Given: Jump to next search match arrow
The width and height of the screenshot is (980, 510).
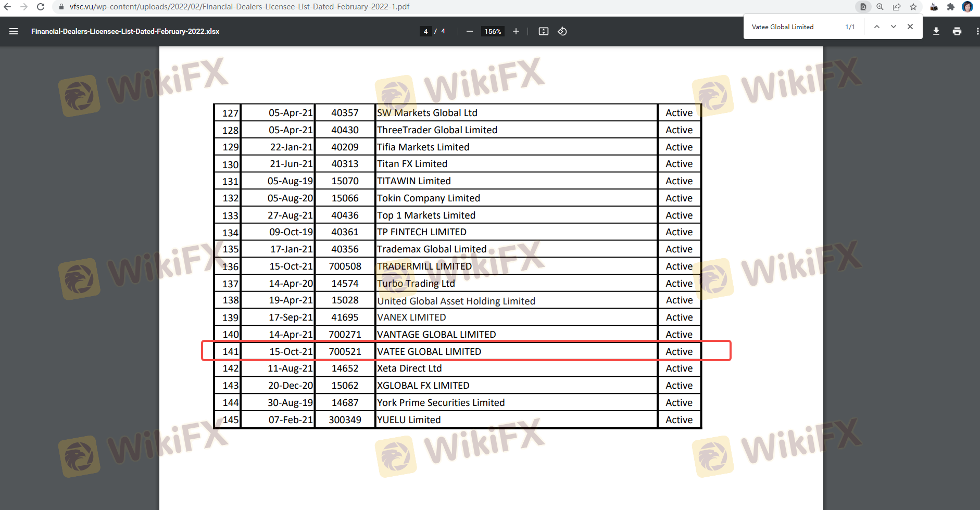Looking at the screenshot, I should click(894, 27).
